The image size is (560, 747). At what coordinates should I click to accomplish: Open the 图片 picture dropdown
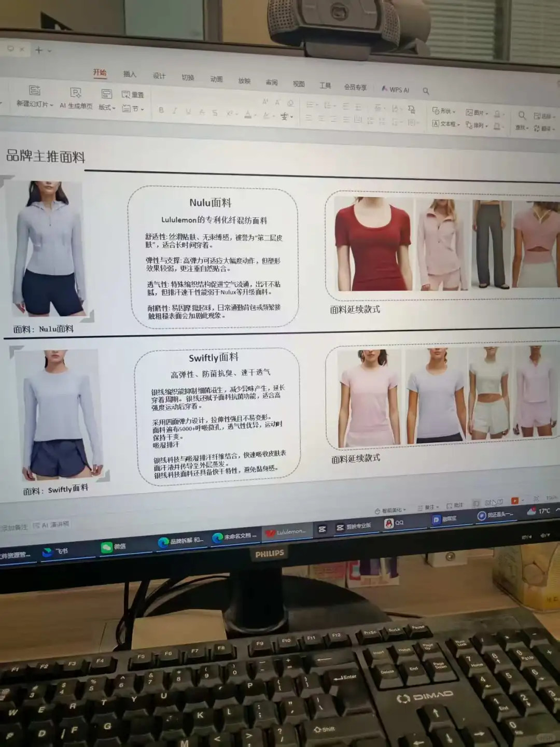point(477,112)
